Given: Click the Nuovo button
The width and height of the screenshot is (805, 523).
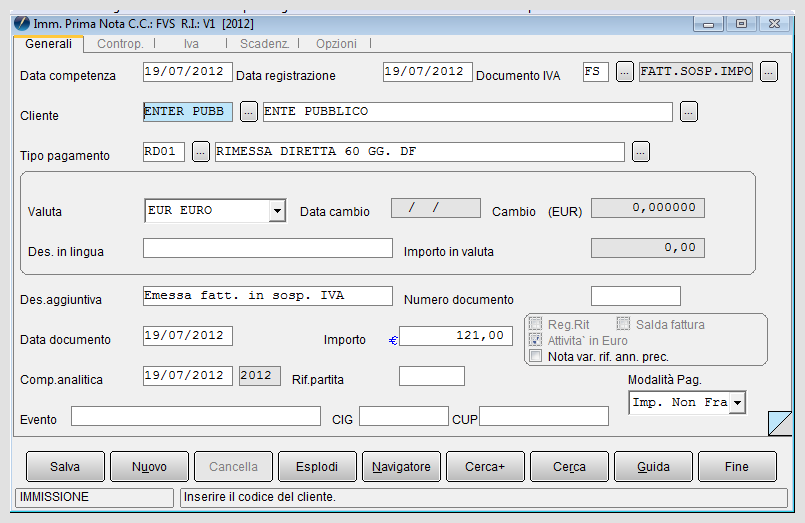Looking at the screenshot, I should pyautogui.click(x=149, y=467).
